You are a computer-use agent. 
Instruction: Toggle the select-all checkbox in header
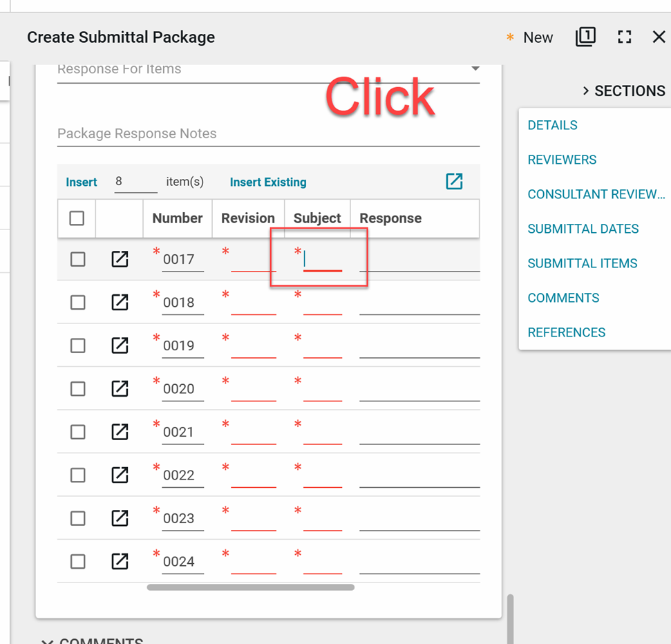77,218
